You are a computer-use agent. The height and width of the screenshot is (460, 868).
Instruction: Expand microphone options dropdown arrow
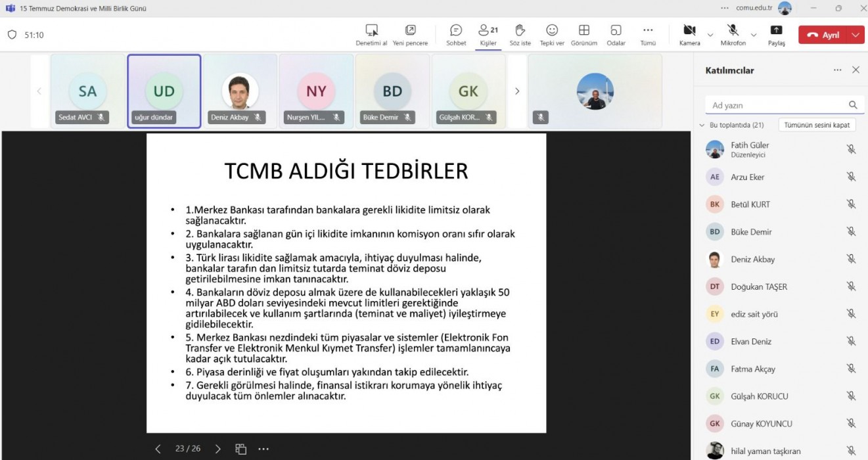[754, 35]
